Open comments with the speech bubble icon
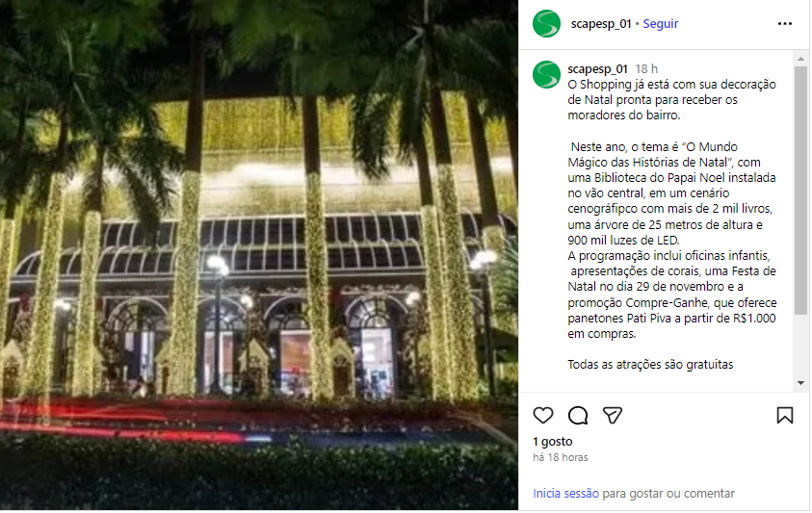The height and width of the screenshot is (513, 812). [577, 415]
